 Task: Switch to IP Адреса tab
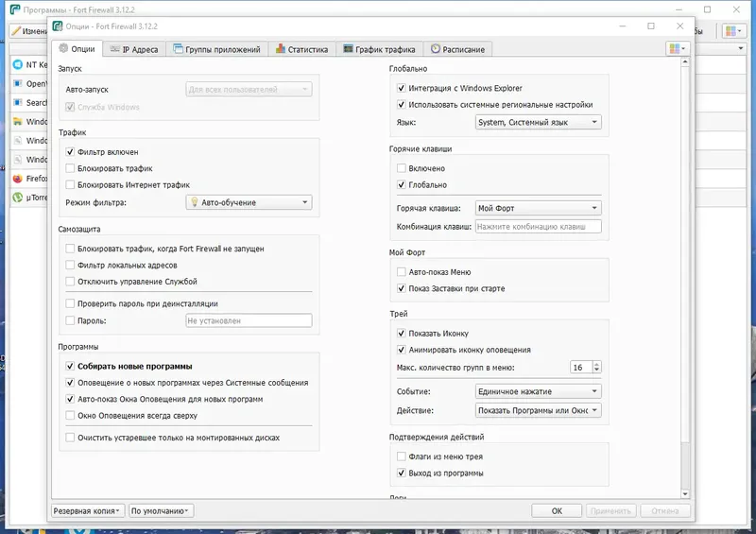tap(134, 49)
